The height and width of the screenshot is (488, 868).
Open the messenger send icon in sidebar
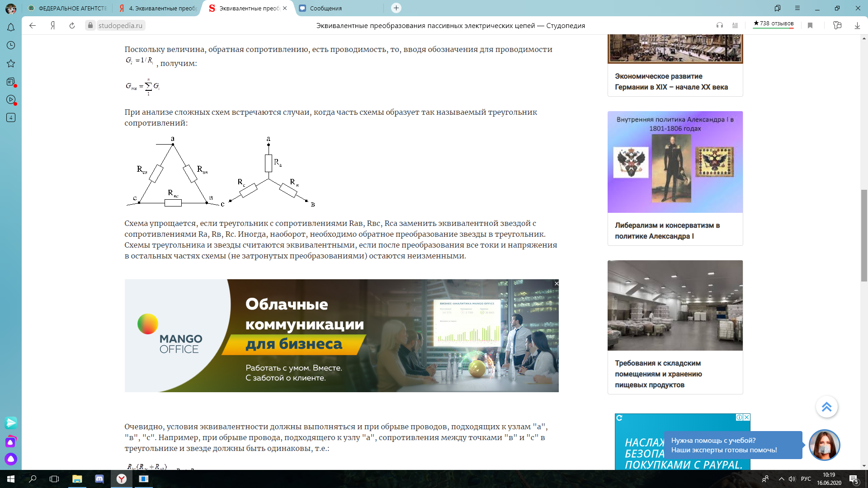[x=11, y=422]
